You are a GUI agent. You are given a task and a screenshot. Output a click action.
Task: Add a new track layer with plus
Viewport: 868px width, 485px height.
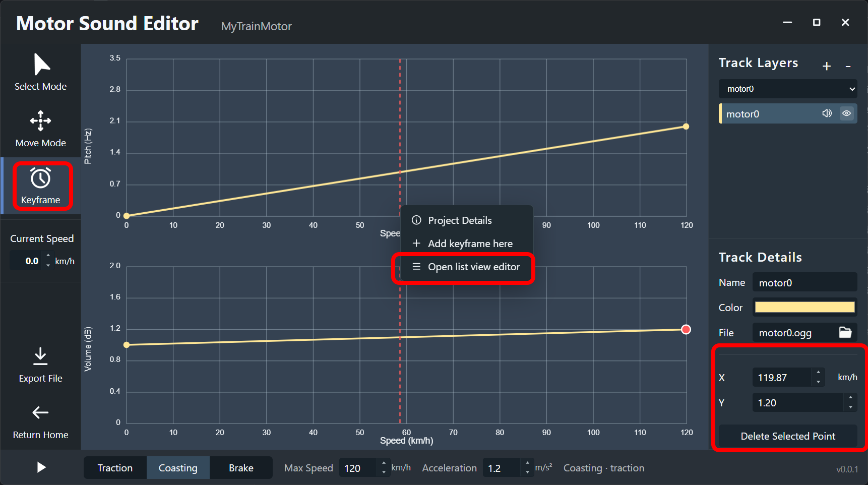coord(827,66)
